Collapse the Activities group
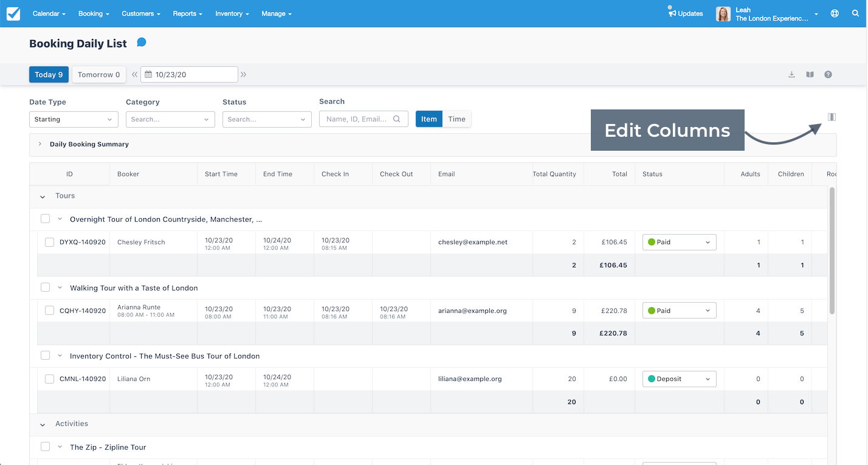 [43, 424]
